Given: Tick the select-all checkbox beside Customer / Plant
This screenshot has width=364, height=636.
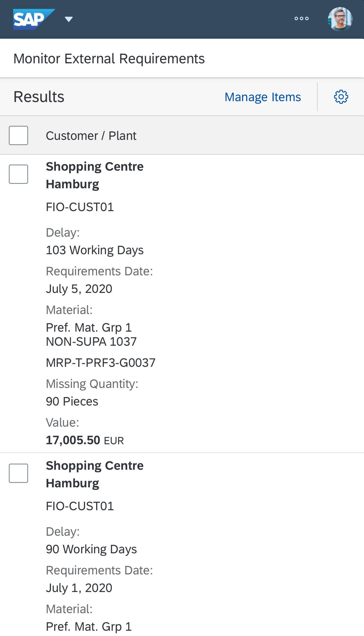Looking at the screenshot, I should click(x=18, y=135).
